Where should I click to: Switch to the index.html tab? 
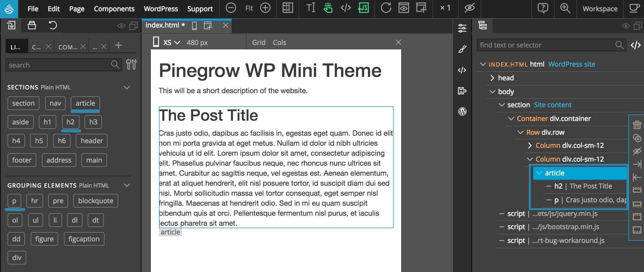pos(165,25)
